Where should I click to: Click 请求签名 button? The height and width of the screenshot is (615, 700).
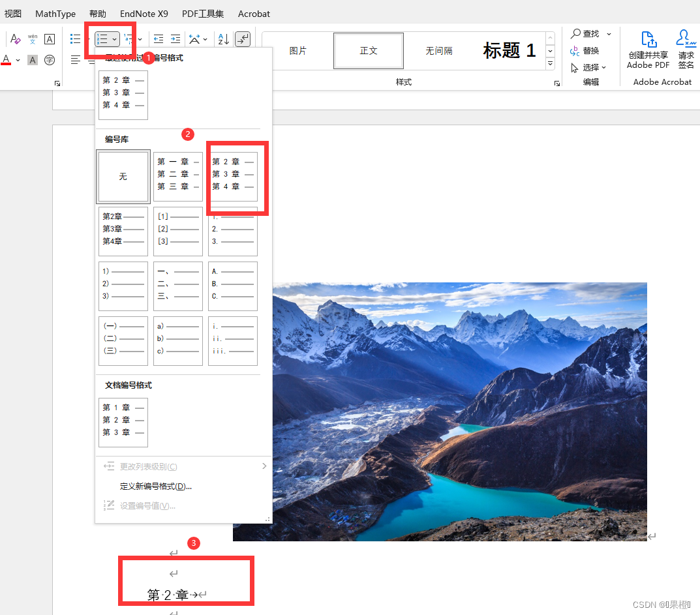tap(686, 50)
